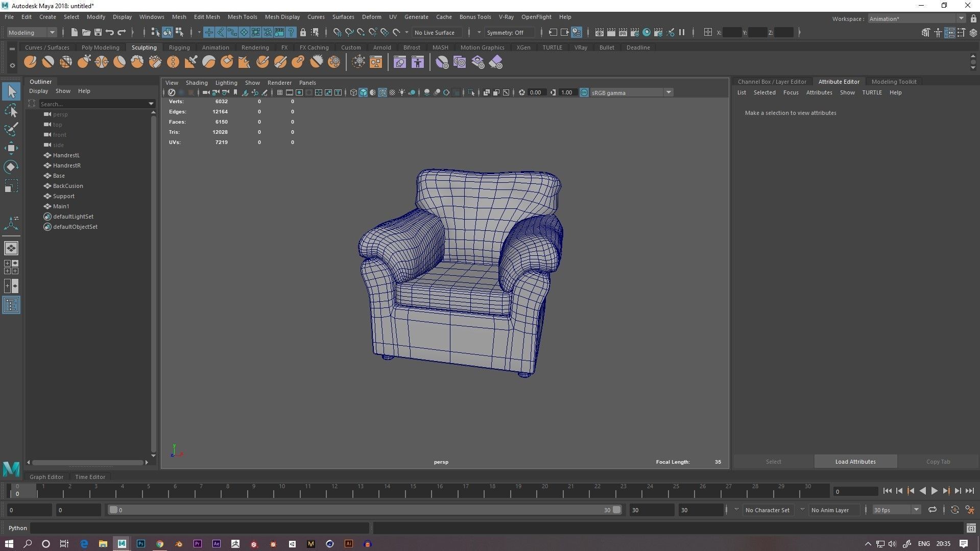This screenshot has width=980, height=551.
Task: Step back one frame
Action: (x=899, y=491)
